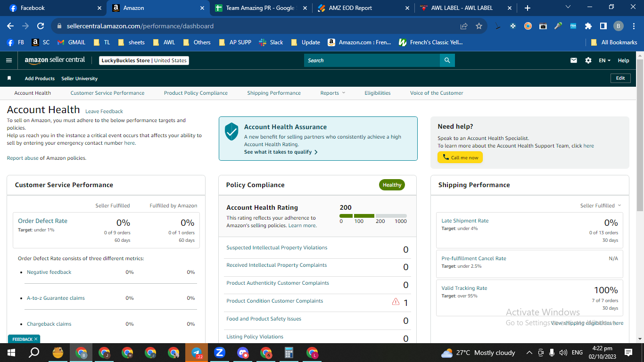Click the Call me now button

460,157
